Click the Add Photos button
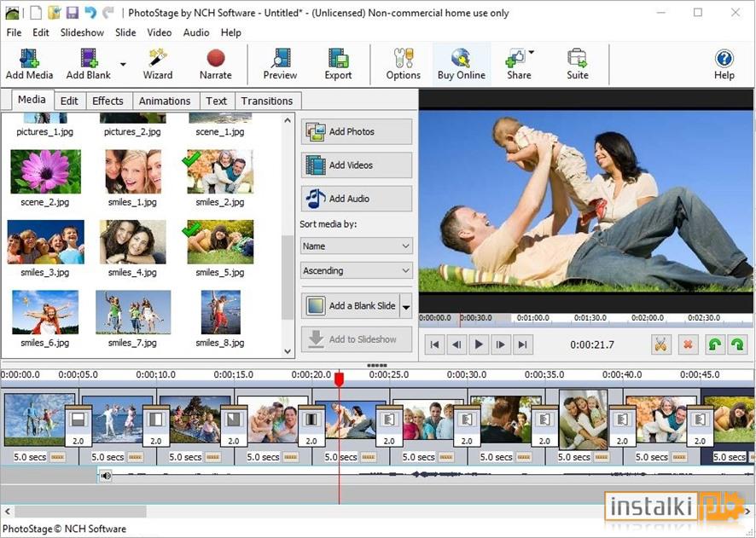 coord(357,131)
